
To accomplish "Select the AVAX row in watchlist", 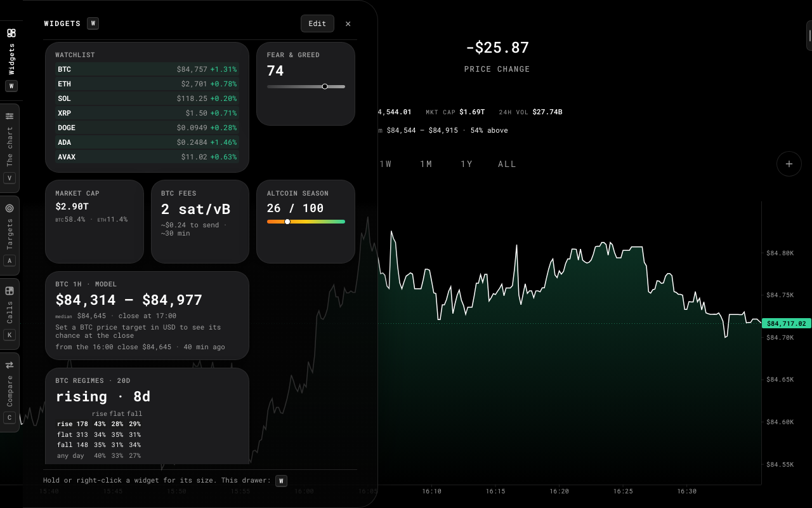I will pos(147,157).
